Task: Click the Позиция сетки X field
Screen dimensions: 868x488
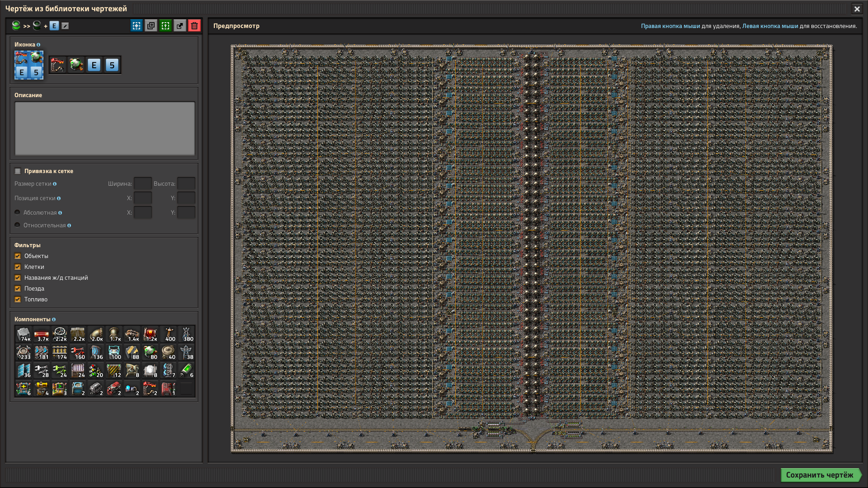Action: pos(143,198)
